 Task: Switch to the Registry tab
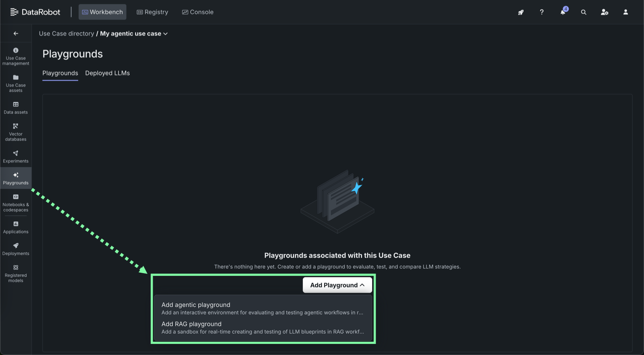tap(152, 12)
